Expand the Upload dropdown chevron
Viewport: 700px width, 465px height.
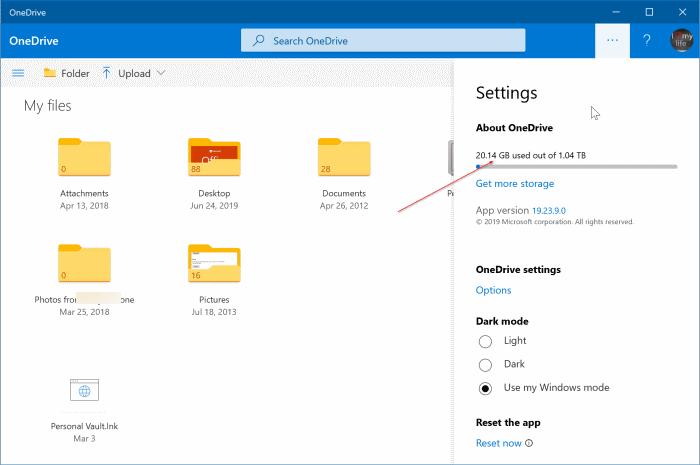(x=161, y=73)
